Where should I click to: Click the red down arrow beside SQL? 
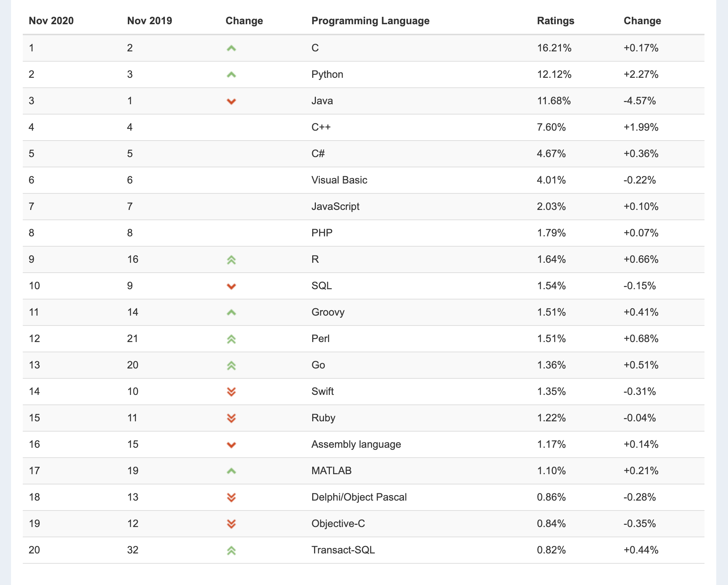click(x=231, y=286)
